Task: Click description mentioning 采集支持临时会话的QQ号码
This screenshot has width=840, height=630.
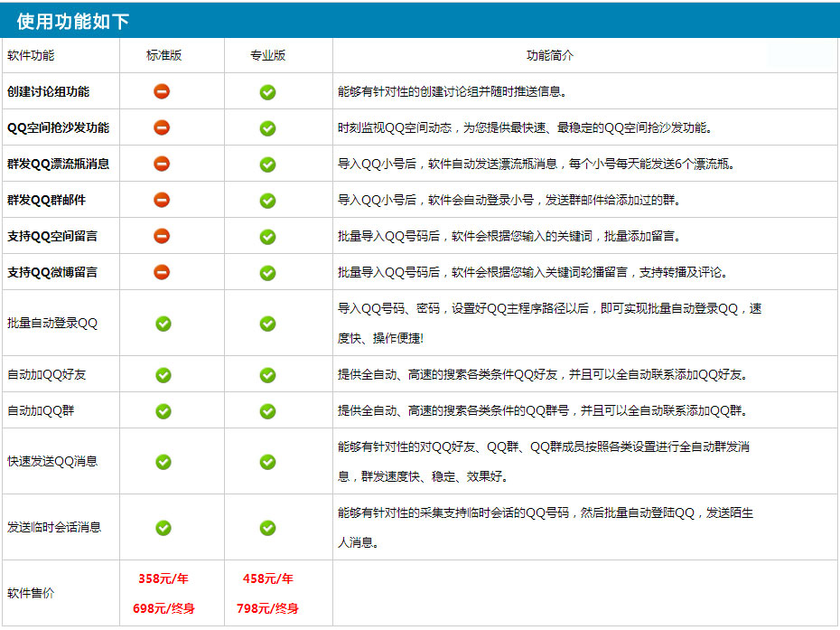Action: tap(546, 528)
